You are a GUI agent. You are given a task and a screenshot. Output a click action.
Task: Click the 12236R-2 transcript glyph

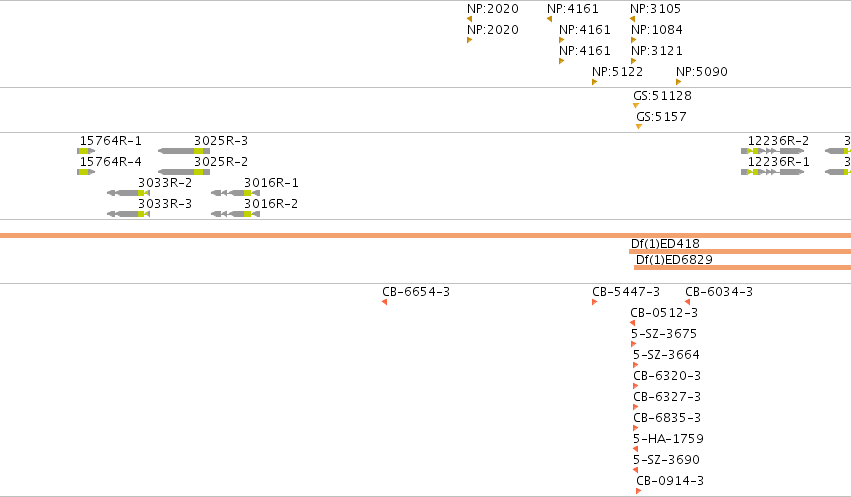coord(773,151)
